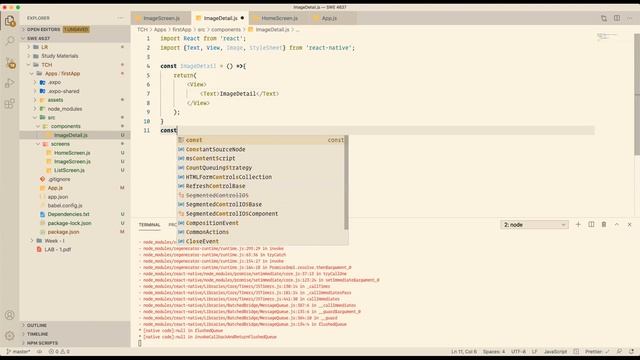640x360 pixels.
Task: Choose the const keyword suggestion
Action: tap(261, 140)
